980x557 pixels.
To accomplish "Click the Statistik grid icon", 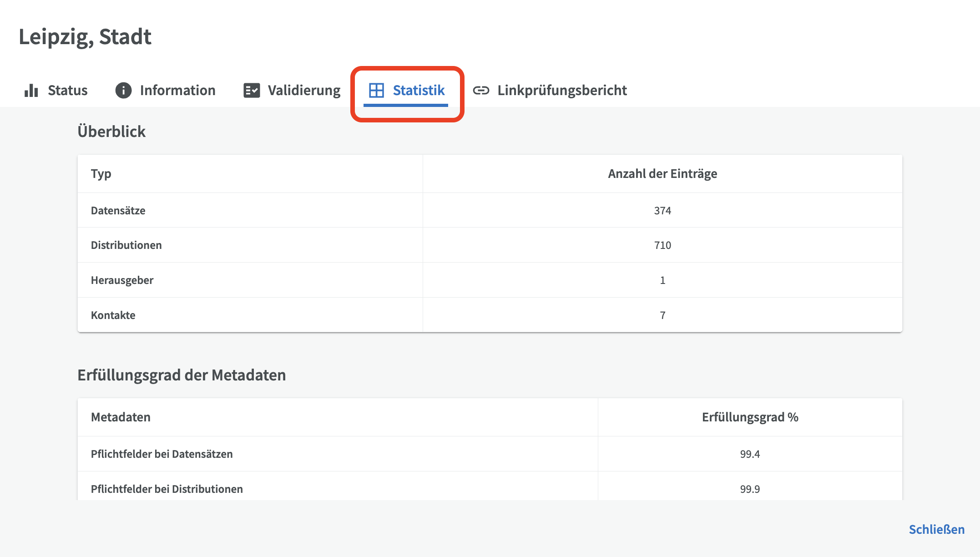I will (x=377, y=91).
